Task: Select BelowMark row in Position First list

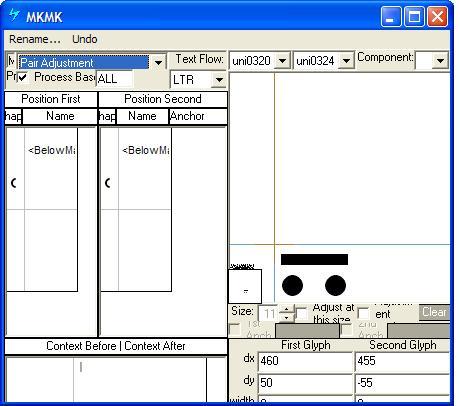Action: [52, 150]
